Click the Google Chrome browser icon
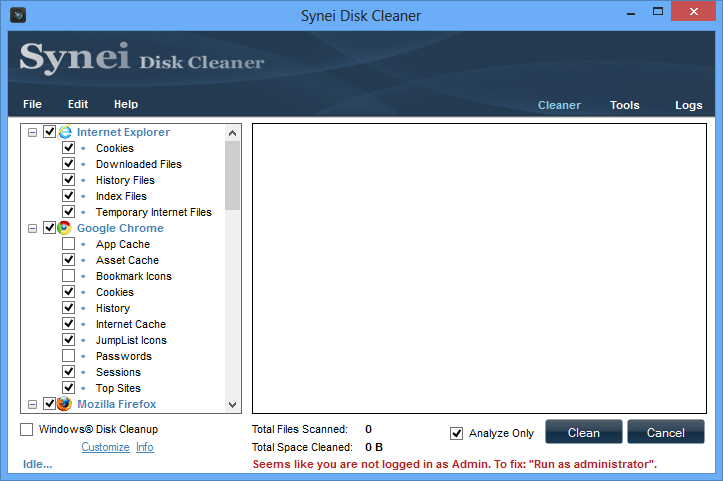Screen dimensions: 723x481 (x=65, y=228)
